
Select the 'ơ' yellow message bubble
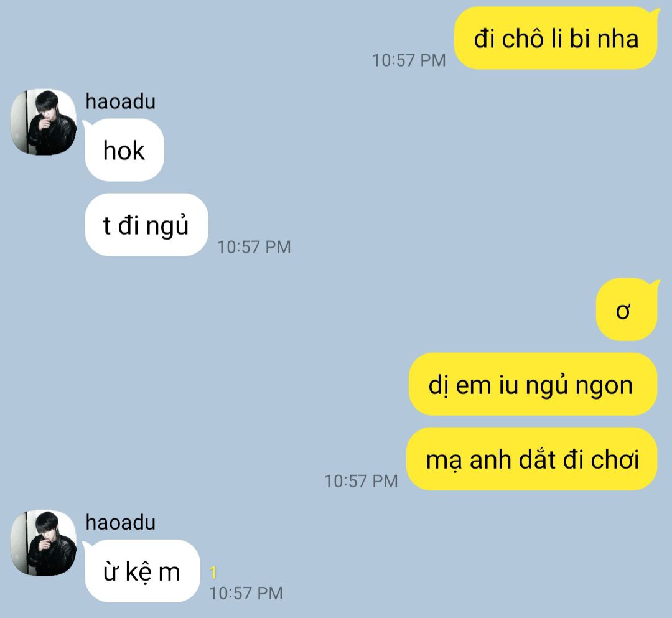pos(626,310)
